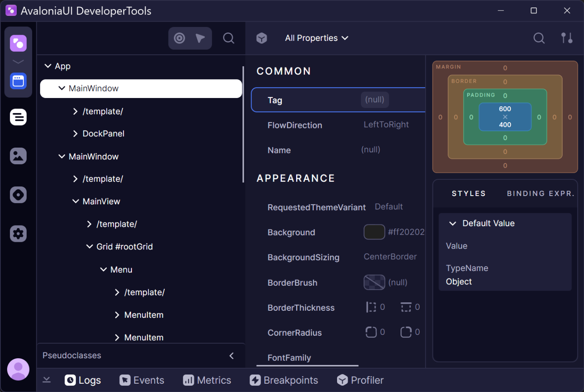Open the Metrics tab
Viewport: 584px width, 392px height.
[x=207, y=380]
